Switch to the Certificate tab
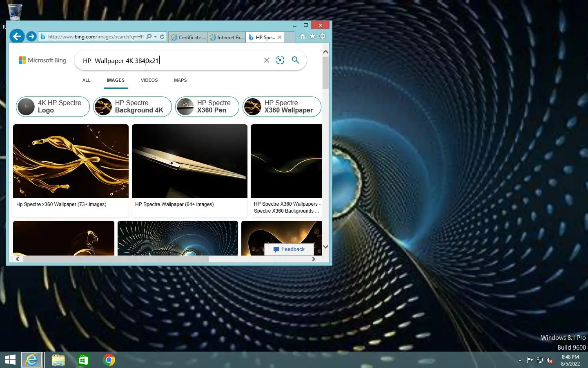The height and width of the screenshot is (368, 588). pos(188,37)
